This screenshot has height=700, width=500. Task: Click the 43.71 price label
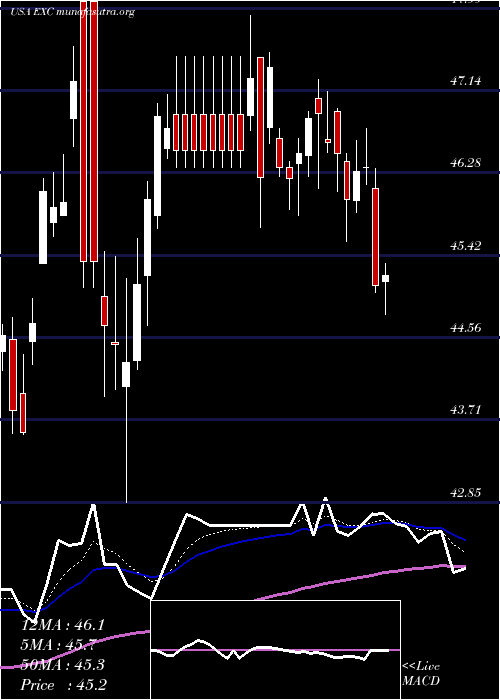(466, 410)
